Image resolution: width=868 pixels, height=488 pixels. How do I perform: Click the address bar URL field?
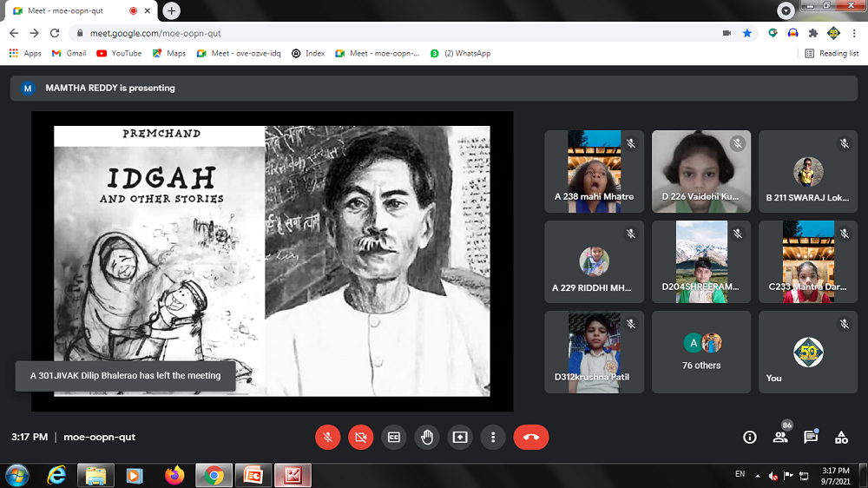[391, 33]
